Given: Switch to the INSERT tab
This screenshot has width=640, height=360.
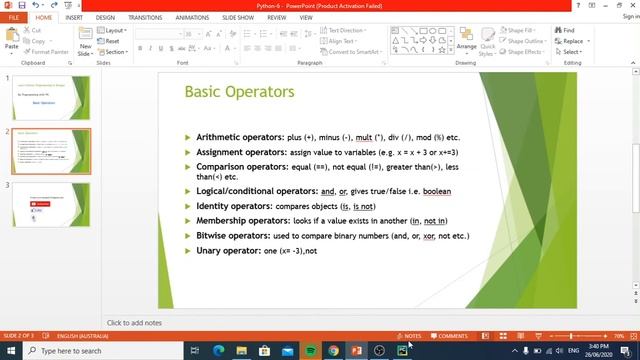Looking at the screenshot, I should [x=74, y=18].
